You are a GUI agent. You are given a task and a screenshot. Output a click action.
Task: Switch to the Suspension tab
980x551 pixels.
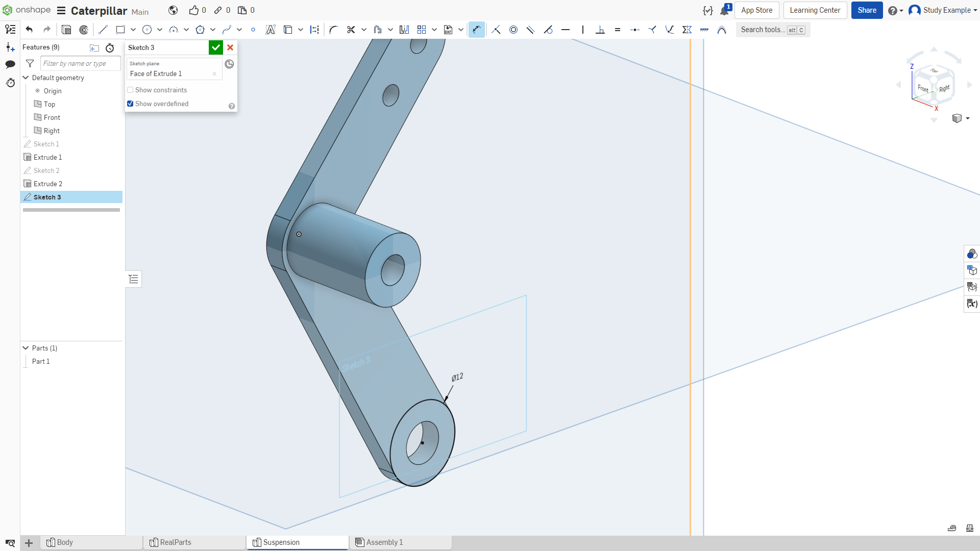pos(298,542)
